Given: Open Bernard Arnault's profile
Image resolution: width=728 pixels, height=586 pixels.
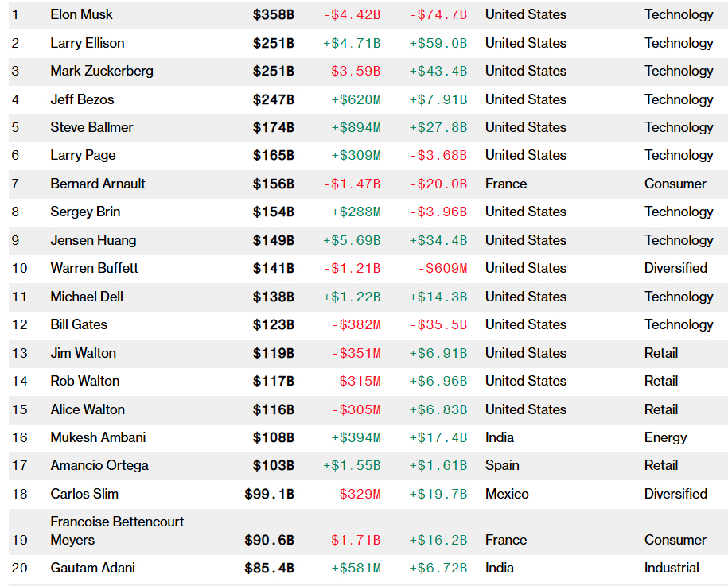Looking at the screenshot, I should click(x=98, y=184).
